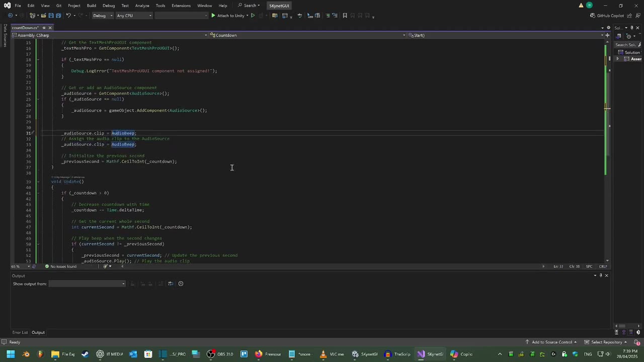This screenshot has width=644, height=362.
Task: Open the editor settings gear icon
Action: pos(608,28)
